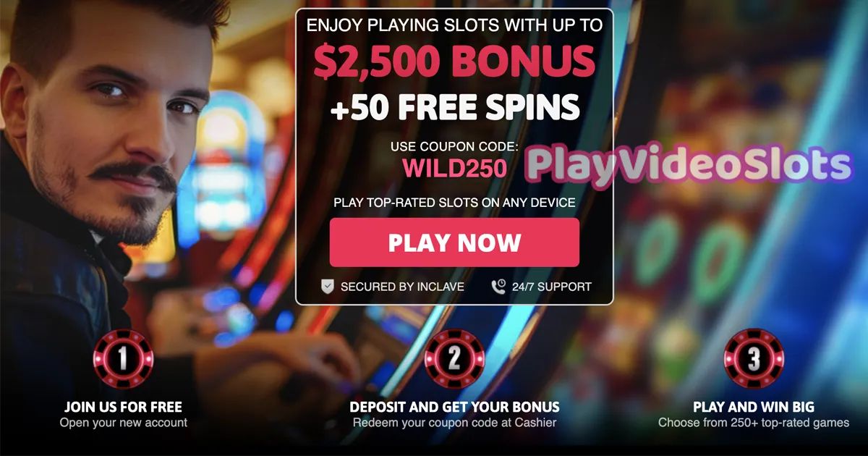The image size is (868, 456).
Task: Click the PLAY NOW button
Action: coord(454,242)
